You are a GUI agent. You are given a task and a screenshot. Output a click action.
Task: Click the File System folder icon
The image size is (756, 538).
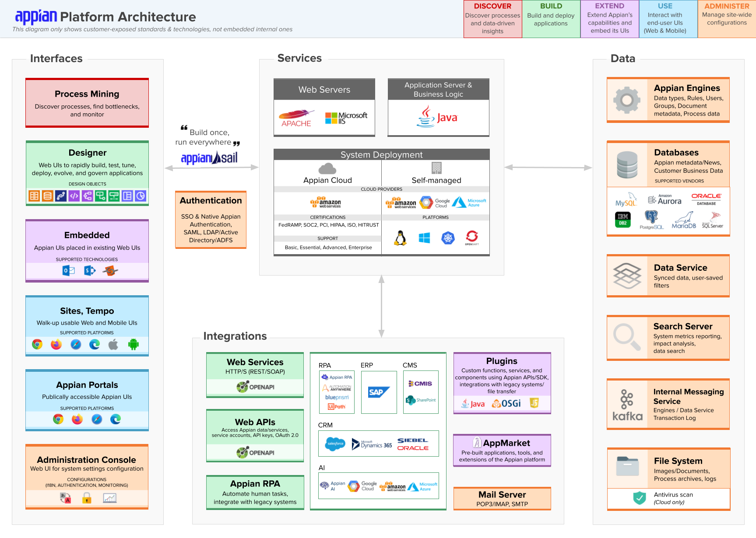(627, 466)
